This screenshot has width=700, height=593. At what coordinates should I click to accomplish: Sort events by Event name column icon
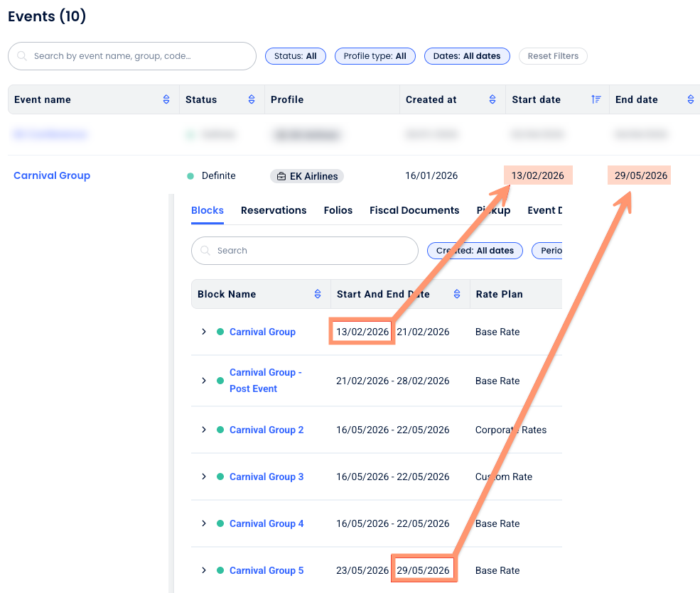[x=166, y=100]
